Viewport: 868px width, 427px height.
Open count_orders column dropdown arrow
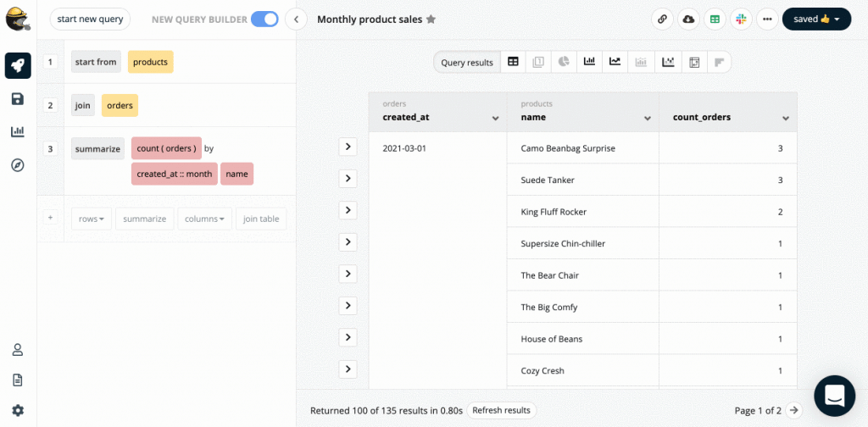coord(786,119)
